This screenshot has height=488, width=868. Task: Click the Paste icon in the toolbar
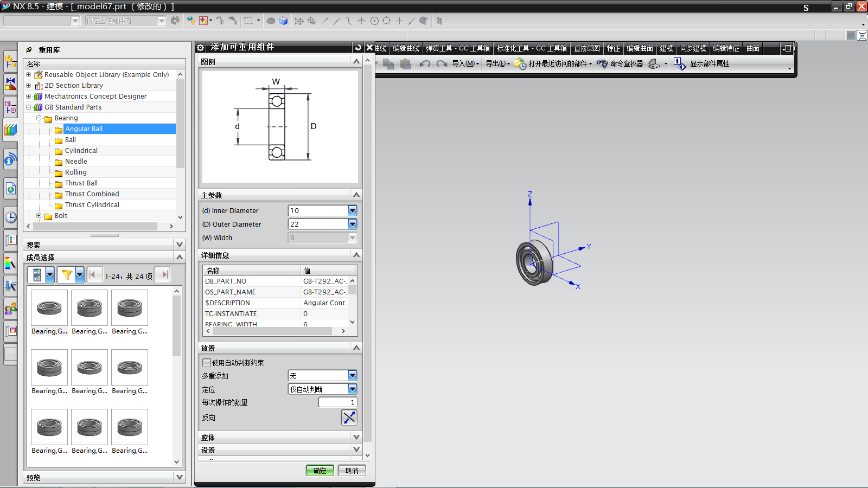(405, 63)
